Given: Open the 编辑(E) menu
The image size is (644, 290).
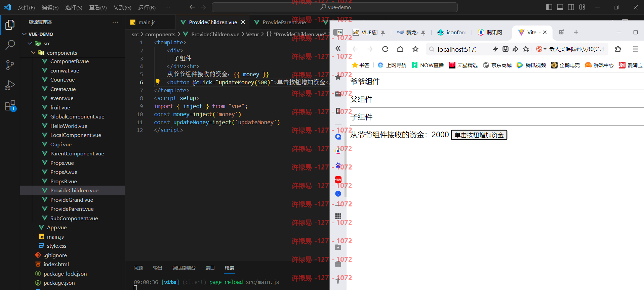Looking at the screenshot, I should (50, 7).
